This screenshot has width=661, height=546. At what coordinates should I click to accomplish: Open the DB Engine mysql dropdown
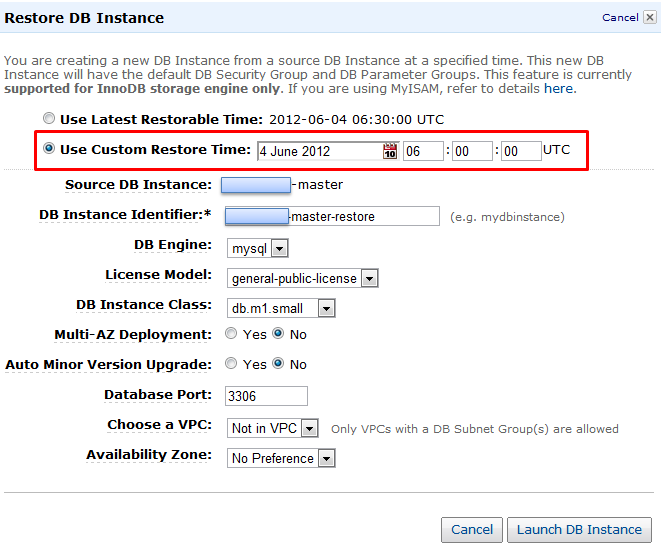(x=258, y=248)
